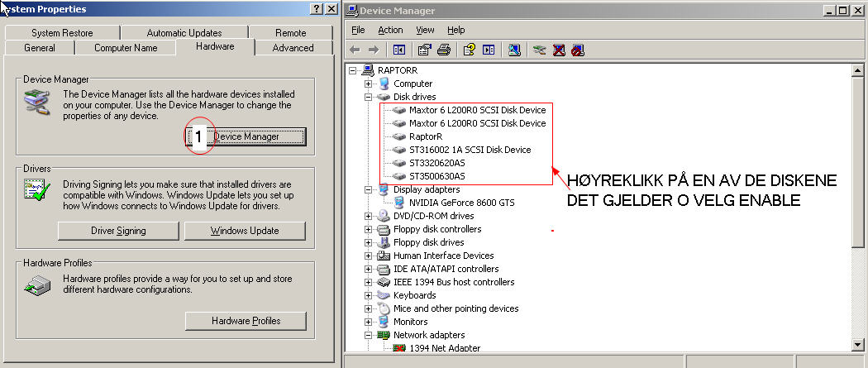Viewport: 868px width, 368px height.
Task: Expand the DVD/CD-ROM drives node
Action: [x=368, y=217]
